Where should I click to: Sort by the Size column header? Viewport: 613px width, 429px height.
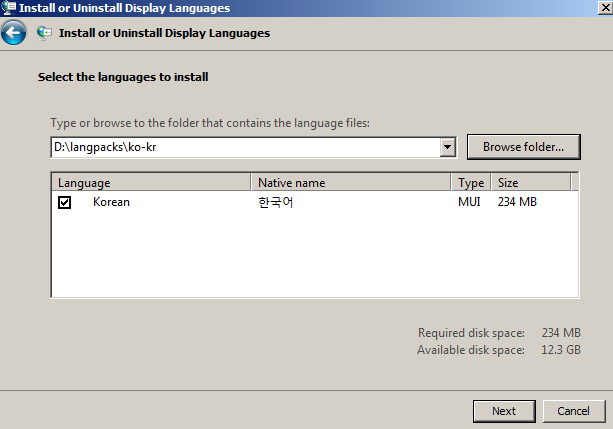point(531,182)
